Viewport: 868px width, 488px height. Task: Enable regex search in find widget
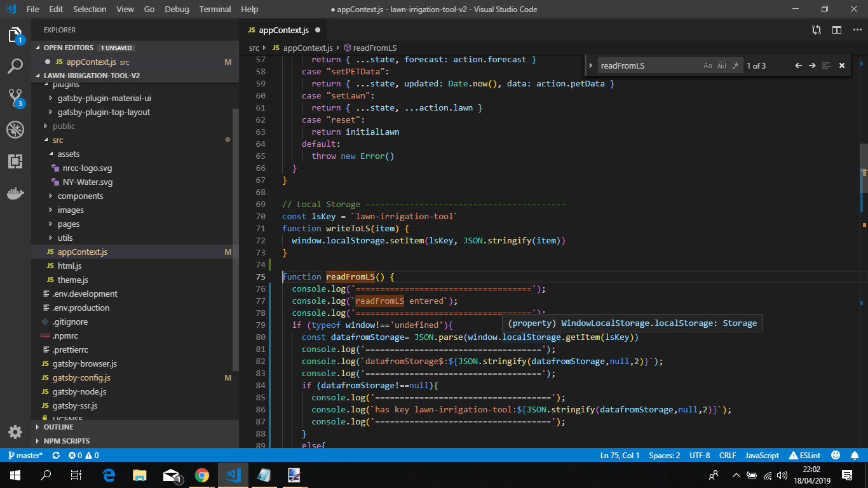click(735, 65)
